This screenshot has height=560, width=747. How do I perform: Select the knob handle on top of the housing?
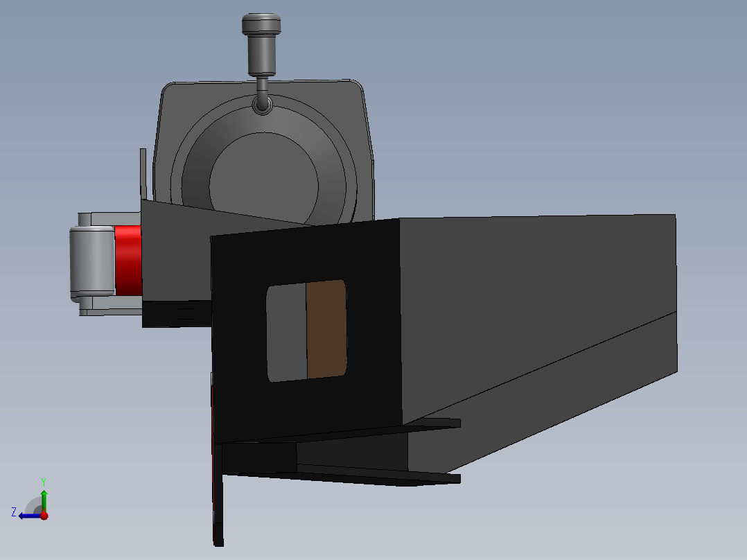[261, 44]
